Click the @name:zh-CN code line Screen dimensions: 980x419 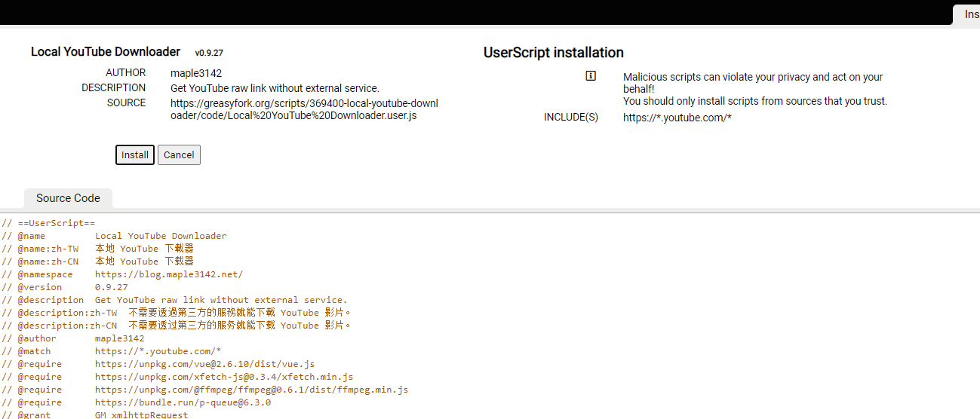(98, 261)
